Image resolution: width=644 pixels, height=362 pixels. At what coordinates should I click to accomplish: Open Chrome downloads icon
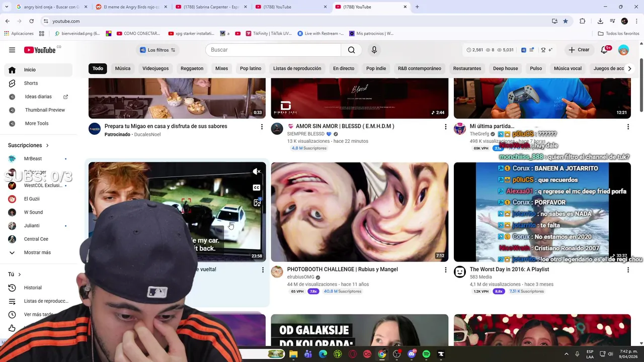point(600,21)
